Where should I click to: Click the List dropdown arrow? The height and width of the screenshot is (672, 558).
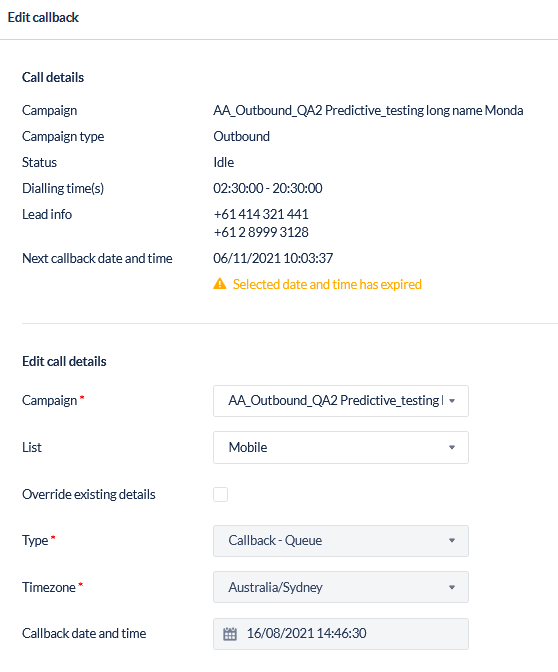coord(452,447)
